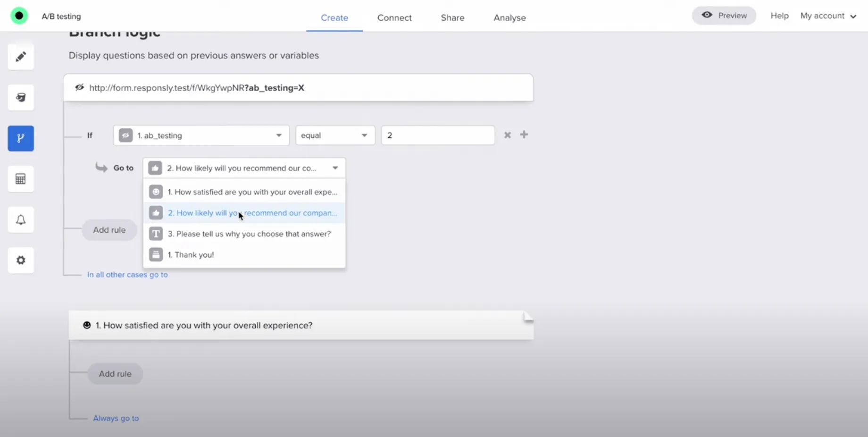
Task: Click the condition value field containing 2
Action: coord(438,135)
